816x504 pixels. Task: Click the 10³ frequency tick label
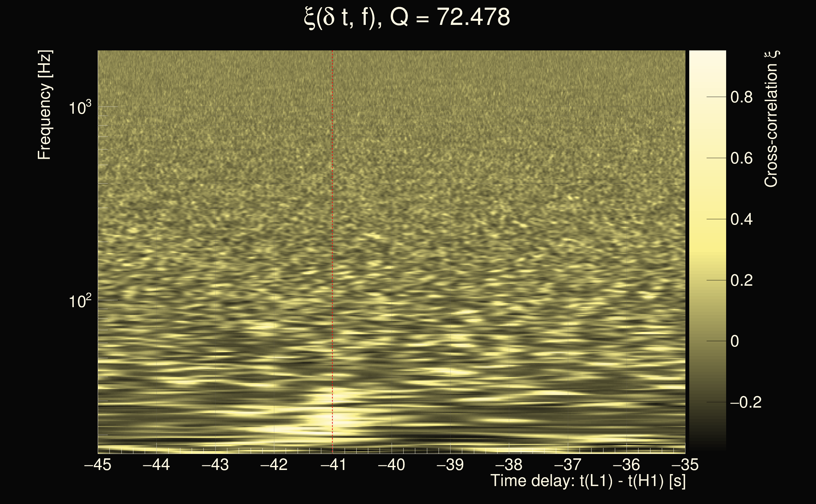click(80, 107)
